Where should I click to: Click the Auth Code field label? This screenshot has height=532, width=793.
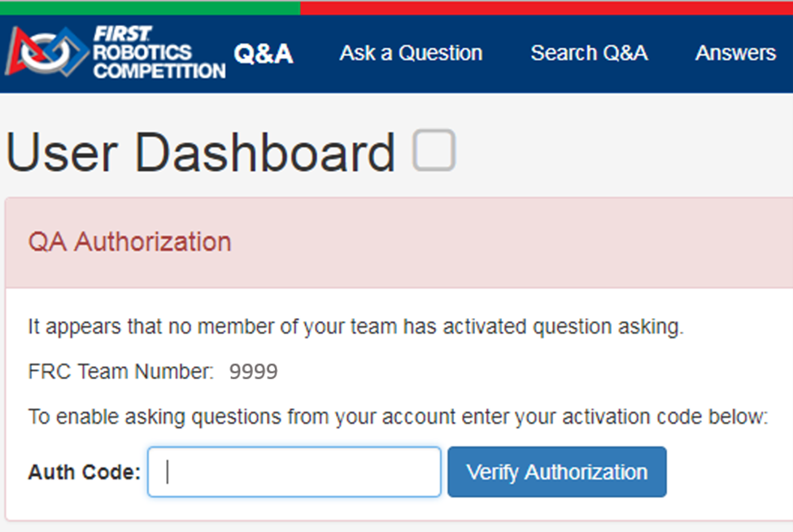[84, 473]
